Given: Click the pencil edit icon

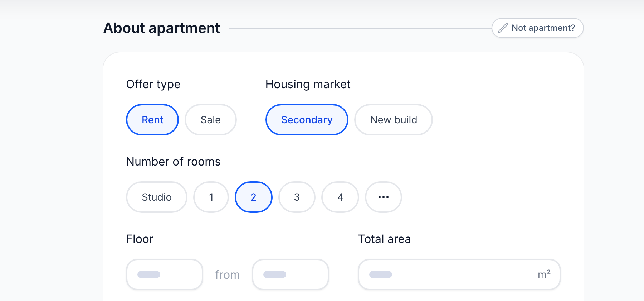Looking at the screenshot, I should (x=503, y=28).
